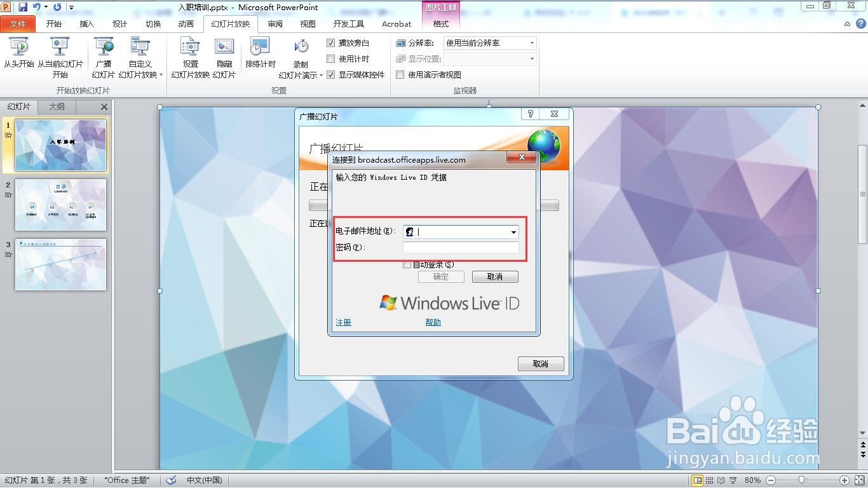This screenshot has width=868, height=488.
Task: Close the slides/outline pane
Action: click(104, 107)
